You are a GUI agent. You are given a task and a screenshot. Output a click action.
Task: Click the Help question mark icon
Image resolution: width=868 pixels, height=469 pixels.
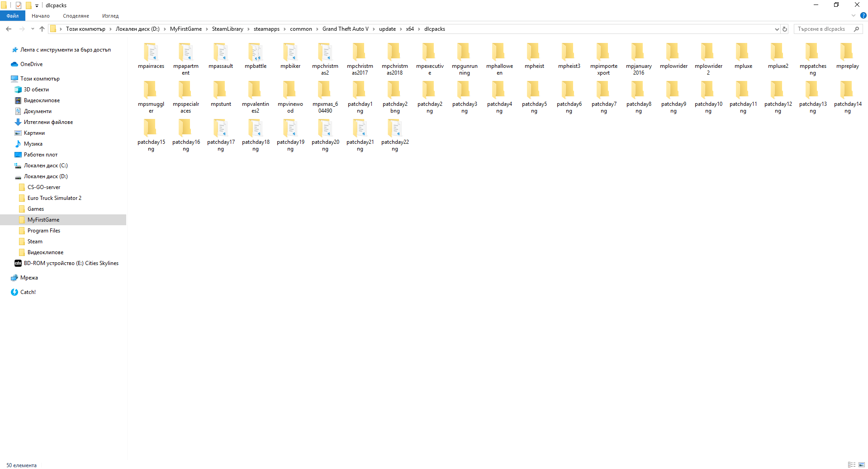click(x=863, y=16)
